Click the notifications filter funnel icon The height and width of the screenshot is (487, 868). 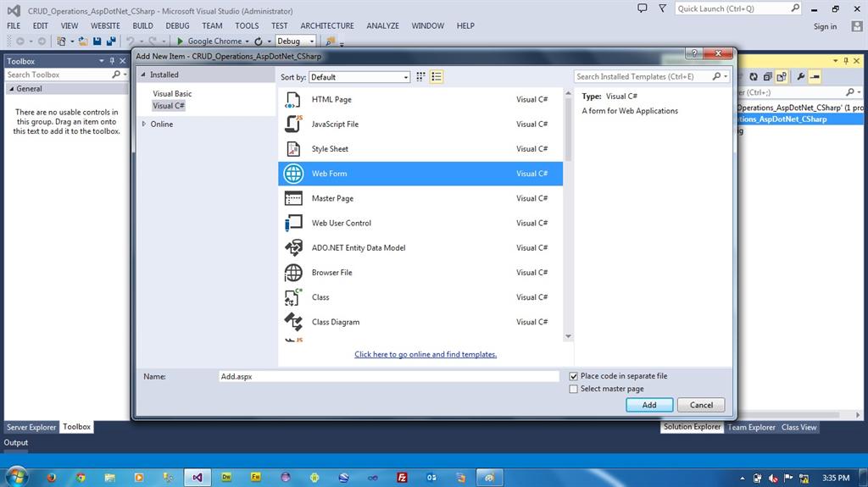point(662,8)
